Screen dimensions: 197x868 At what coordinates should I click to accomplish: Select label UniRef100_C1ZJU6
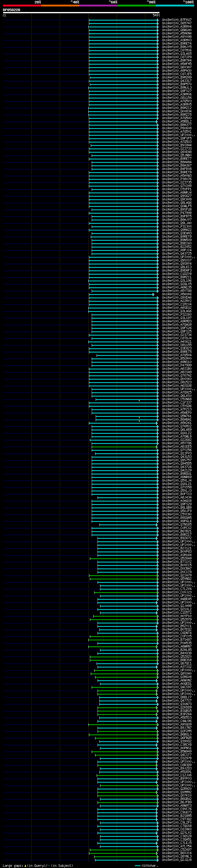point(177,775)
